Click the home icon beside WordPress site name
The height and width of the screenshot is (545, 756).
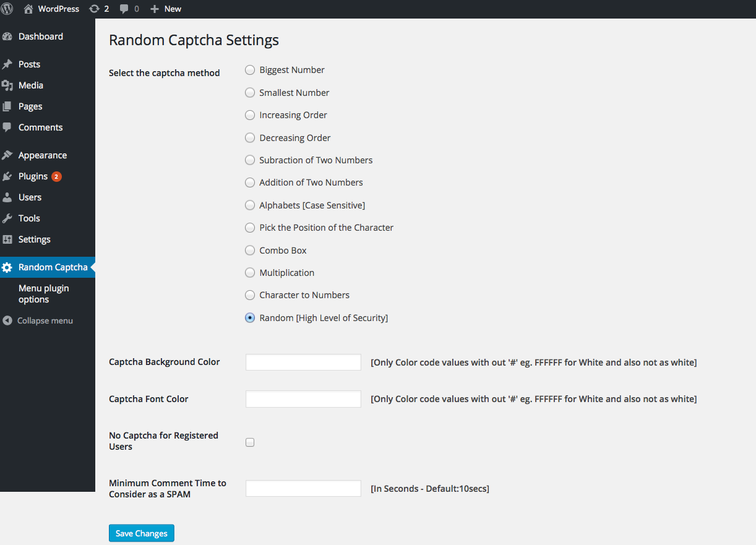click(x=28, y=9)
